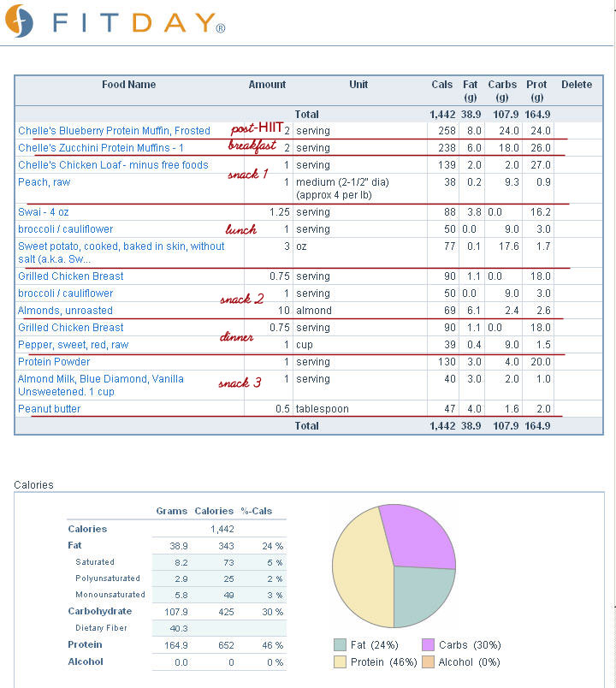616x688 pixels.
Task: Click the Protein row label in Calories table
Action: [x=85, y=644]
